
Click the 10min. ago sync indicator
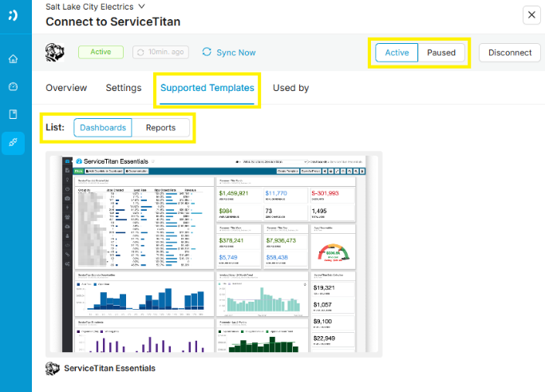pyautogui.click(x=160, y=52)
